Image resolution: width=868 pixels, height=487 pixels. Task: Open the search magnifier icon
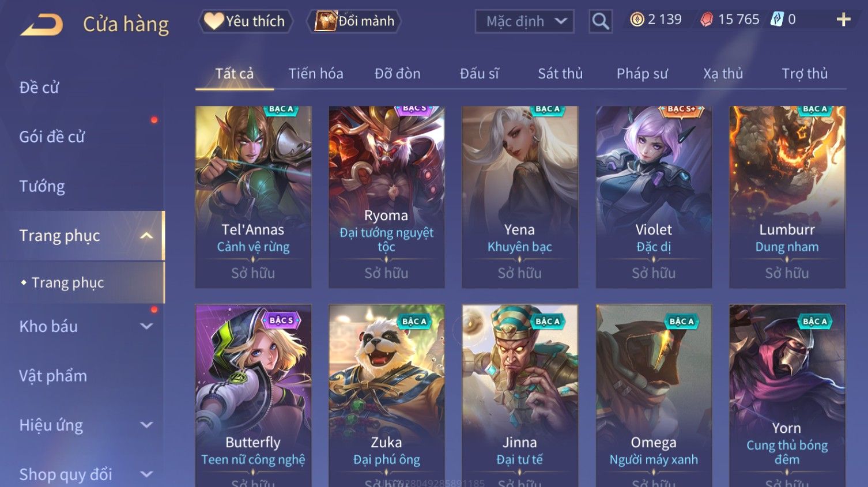tap(601, 21)
